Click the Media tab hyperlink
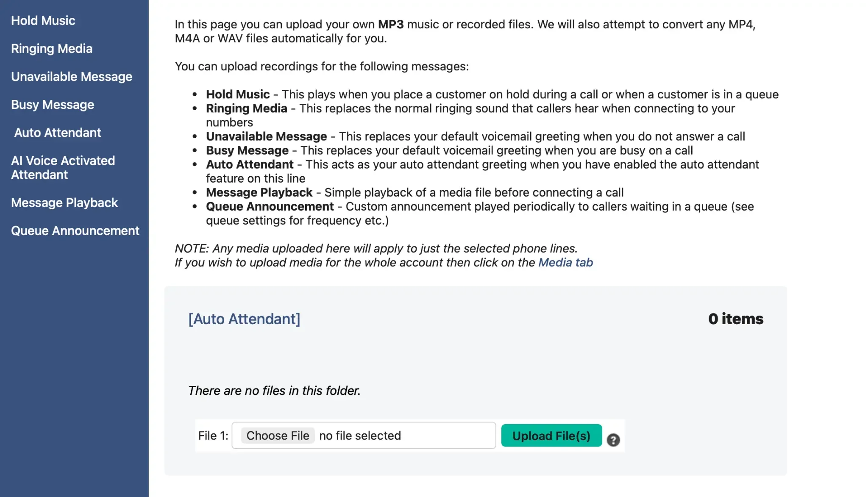The height and width of the screenshot is (497, 868). [x=565, y=262]
